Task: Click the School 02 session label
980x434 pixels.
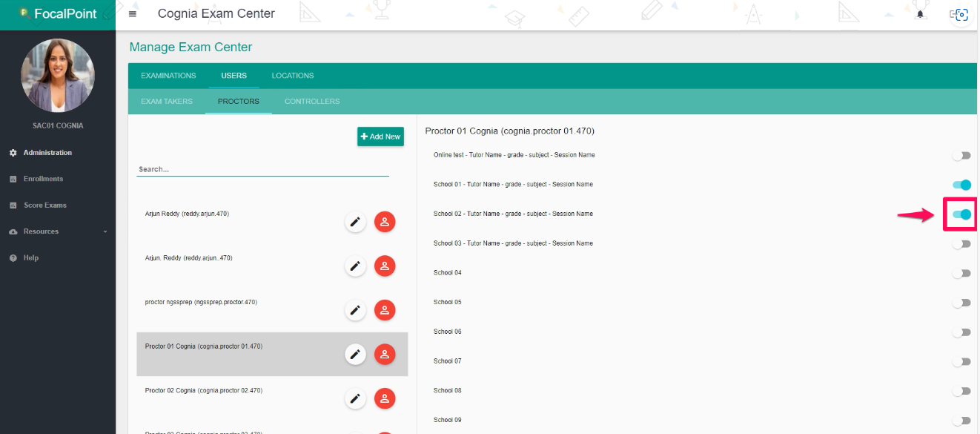Action: 513,214
